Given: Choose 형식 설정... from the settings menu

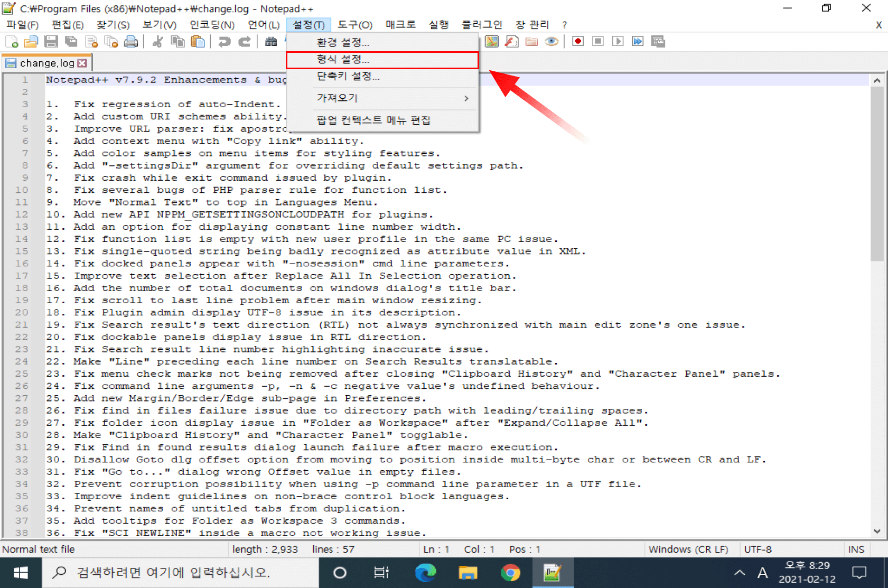Looking at the screenshot, I should coord(382,60).
